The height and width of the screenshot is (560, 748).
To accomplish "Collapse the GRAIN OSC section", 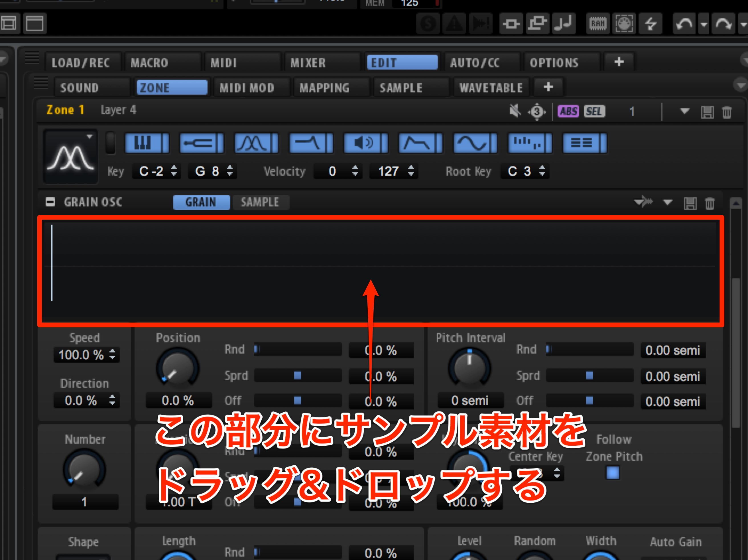I will 50,202.
